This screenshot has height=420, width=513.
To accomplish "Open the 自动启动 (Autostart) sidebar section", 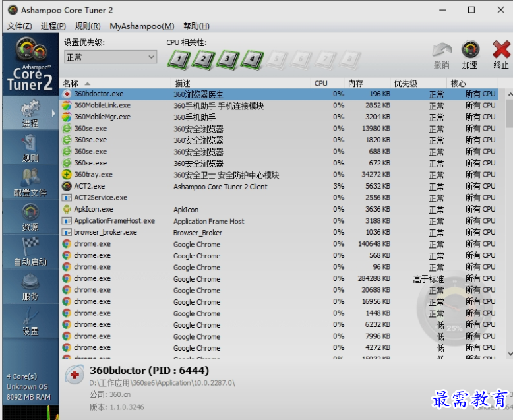I will (30, 252).
